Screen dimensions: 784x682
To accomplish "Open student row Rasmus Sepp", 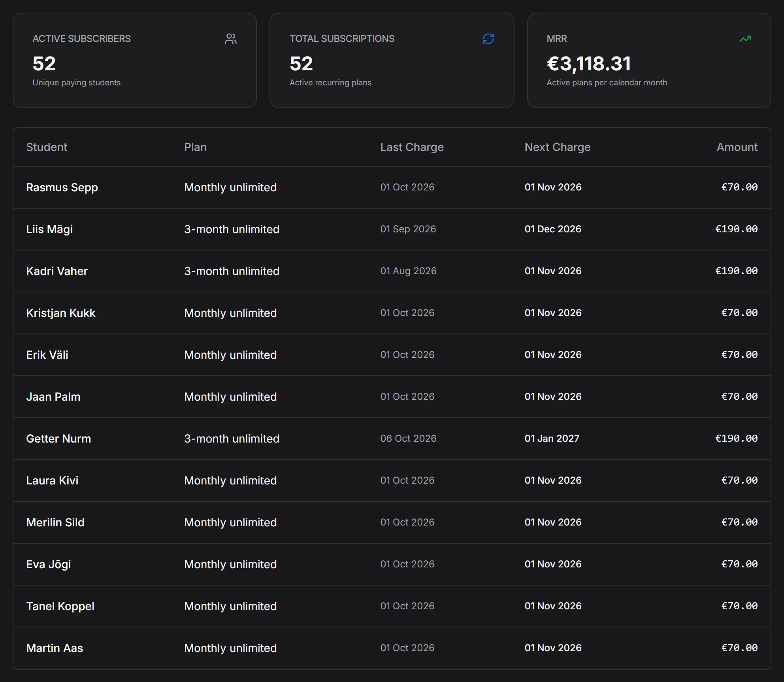I will click(x=392, y=187).
